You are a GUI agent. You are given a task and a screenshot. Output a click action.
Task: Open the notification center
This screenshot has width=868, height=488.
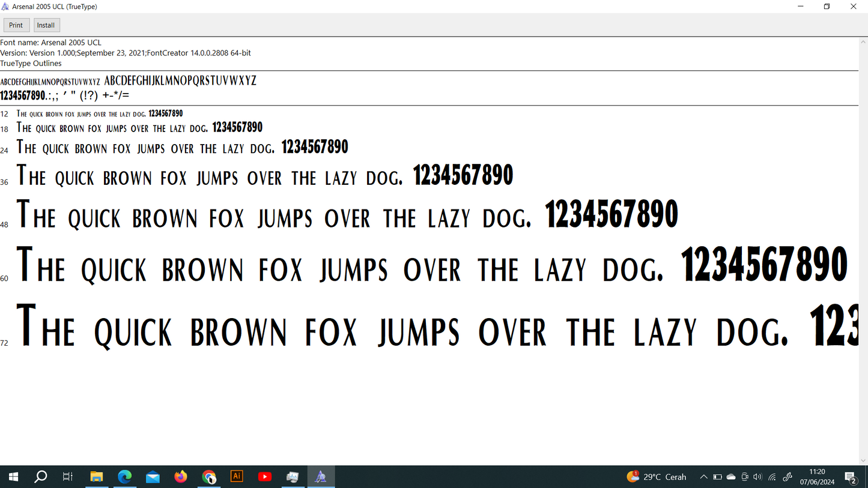pos(851,476)
